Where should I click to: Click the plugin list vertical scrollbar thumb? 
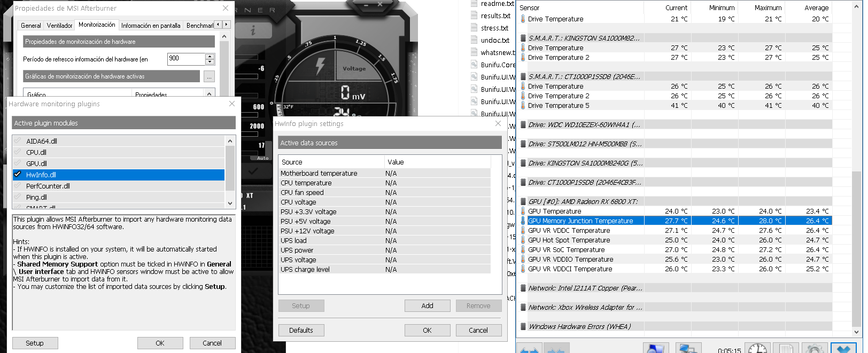(230, 168)
